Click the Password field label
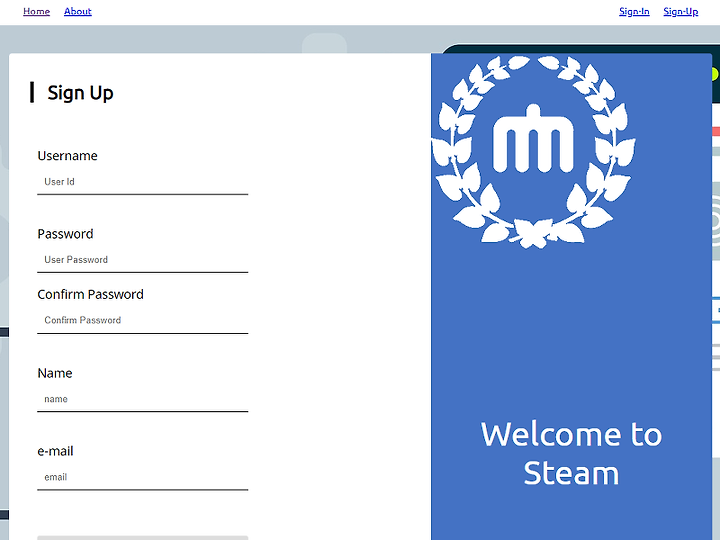 click(x=65, y=234)
